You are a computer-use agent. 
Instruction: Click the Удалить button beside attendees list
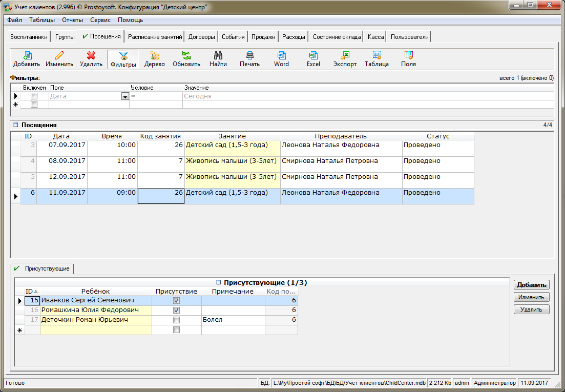coord(531,310)
